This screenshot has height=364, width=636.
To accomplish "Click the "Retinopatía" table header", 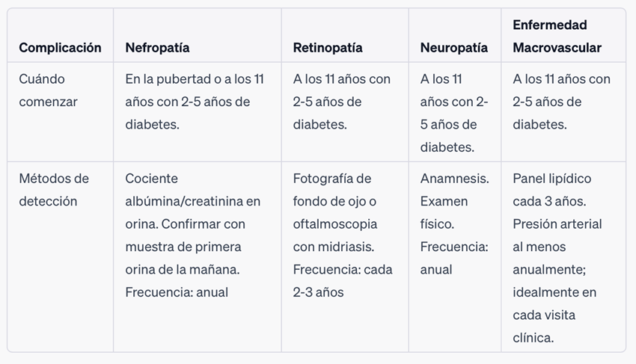I will point(328,48).
